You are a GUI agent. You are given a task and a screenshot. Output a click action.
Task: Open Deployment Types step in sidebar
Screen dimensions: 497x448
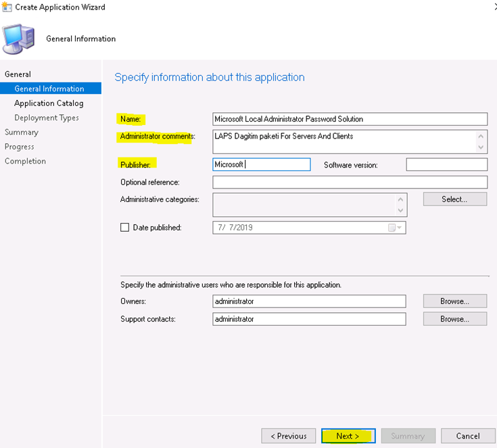[x=47, y=118]
